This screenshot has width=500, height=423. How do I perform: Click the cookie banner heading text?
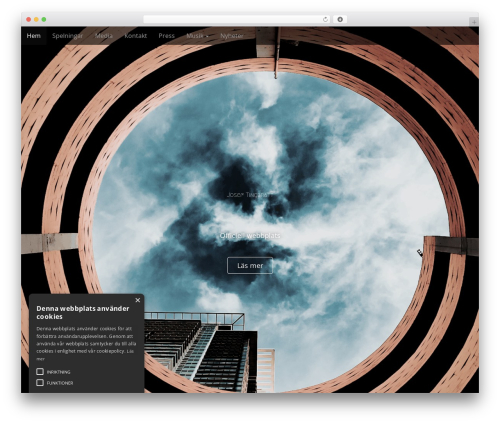click(x=83, y=312)
